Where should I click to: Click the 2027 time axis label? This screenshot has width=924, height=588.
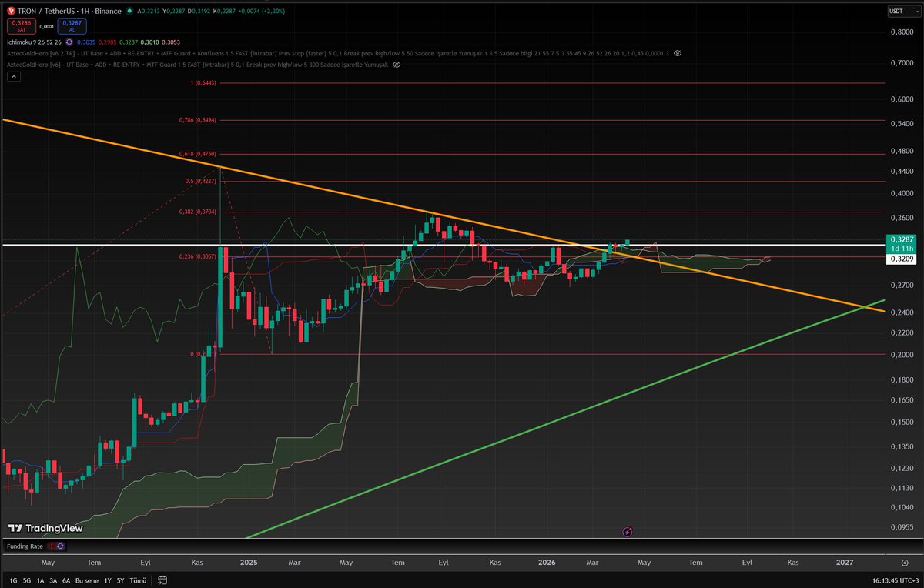tap(845, 563)
